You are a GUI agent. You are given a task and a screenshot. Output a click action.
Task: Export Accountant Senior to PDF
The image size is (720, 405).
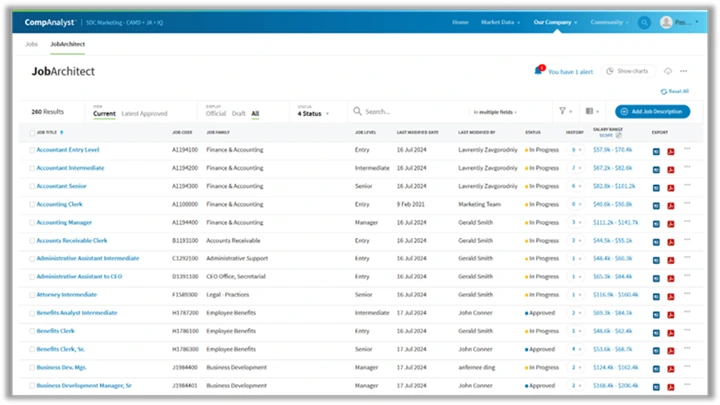pos(671,188)
